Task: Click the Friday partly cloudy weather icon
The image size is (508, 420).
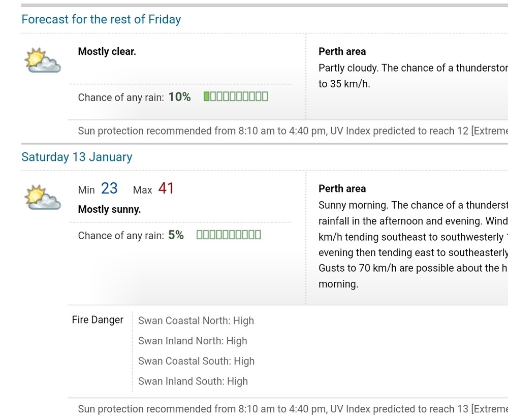Action: point(43,60)
